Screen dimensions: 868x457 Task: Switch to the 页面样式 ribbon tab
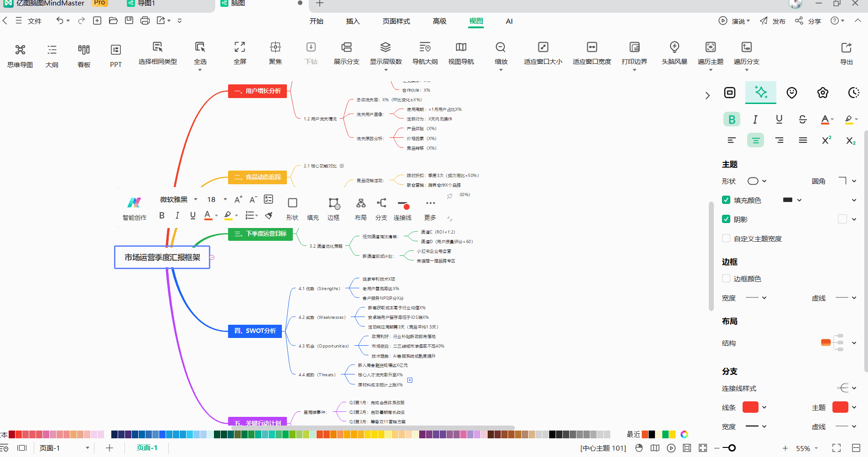click(x=396, y=21)
